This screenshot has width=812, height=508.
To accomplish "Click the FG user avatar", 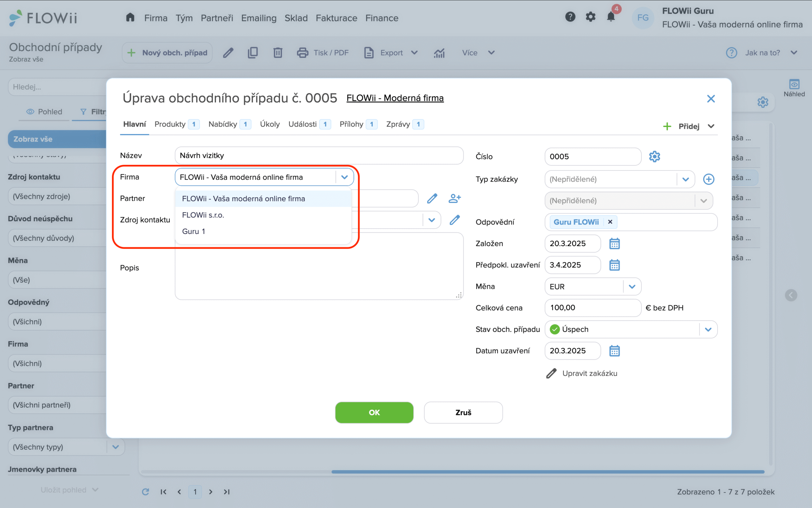I will click(643, 17).
